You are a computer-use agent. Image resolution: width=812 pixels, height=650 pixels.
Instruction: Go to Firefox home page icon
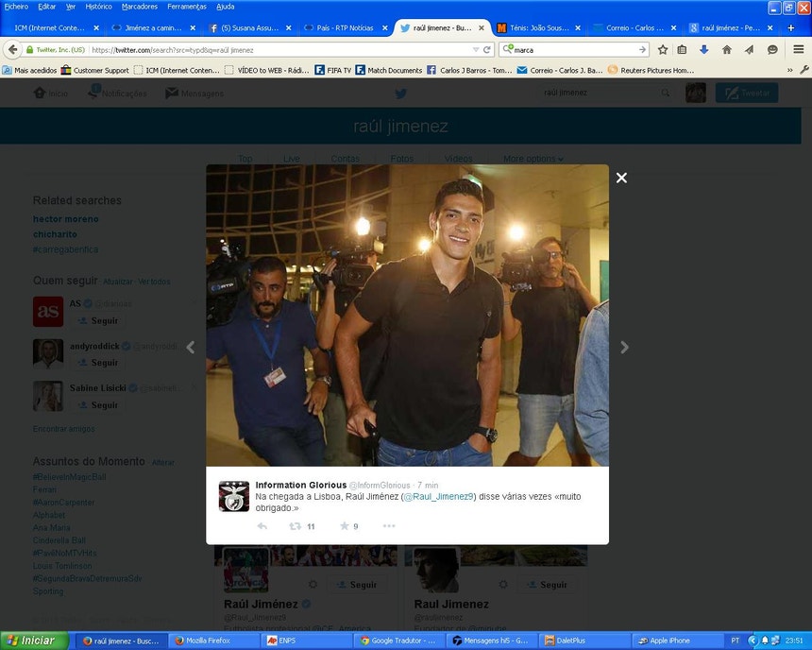pyautogui.click(x=726, y=49)
